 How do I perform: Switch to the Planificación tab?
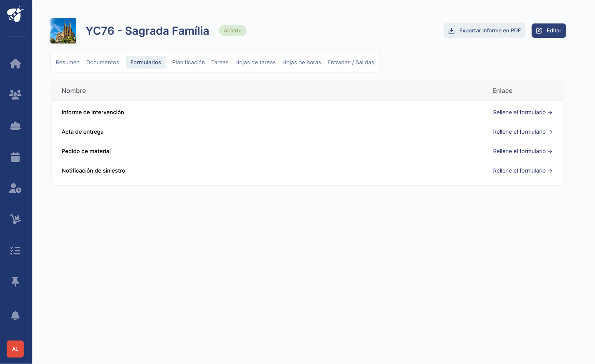pyautogui.click(x=189, y=62)
